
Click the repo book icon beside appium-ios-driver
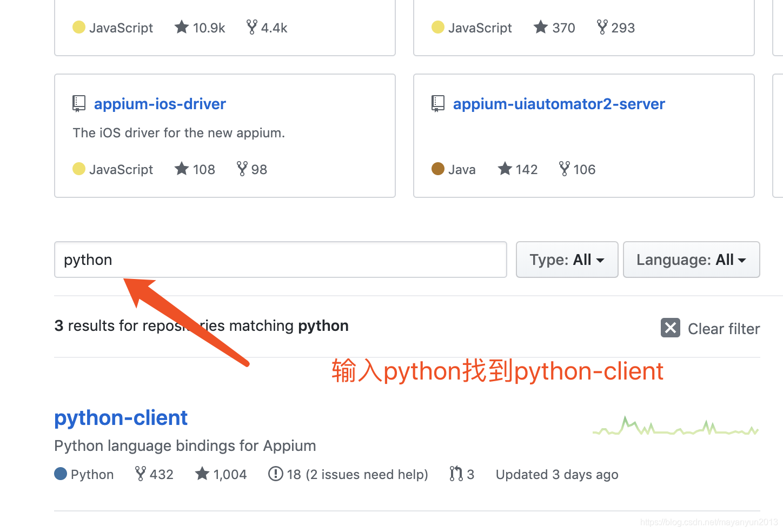[79, 103]
